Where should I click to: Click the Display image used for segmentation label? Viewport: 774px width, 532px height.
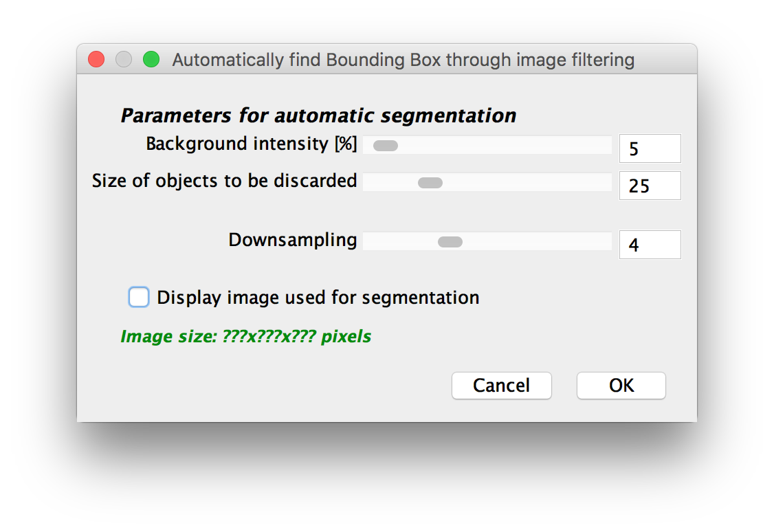[x=318, y=298]
